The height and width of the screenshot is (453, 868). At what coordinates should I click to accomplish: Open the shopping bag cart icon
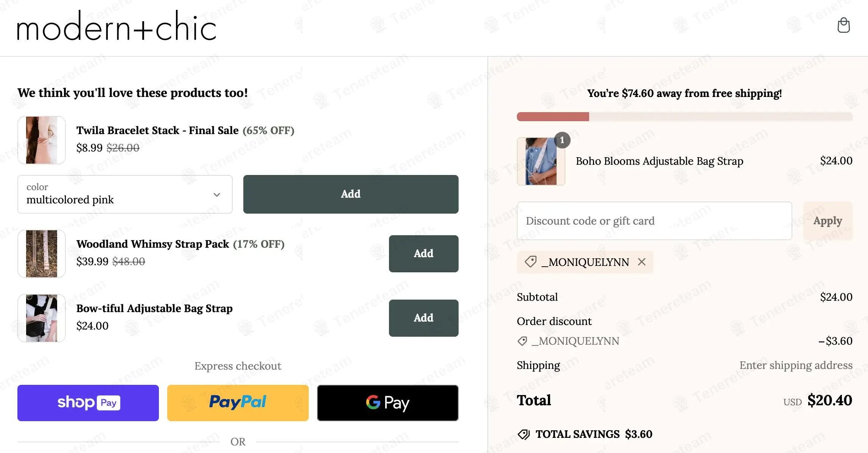click(x=843, y=25)
